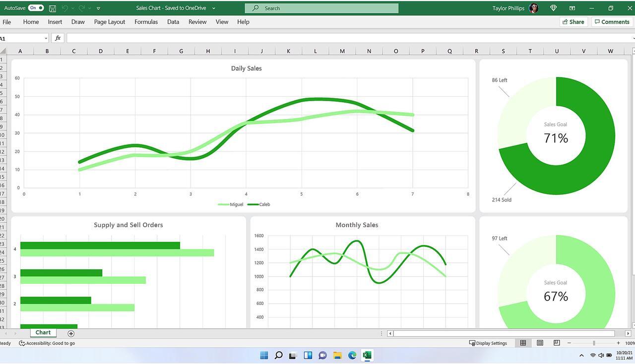Click the horizontal scrollbar right arrow
The height and width of the screenshot is (364, 635).
pos(628,333)
